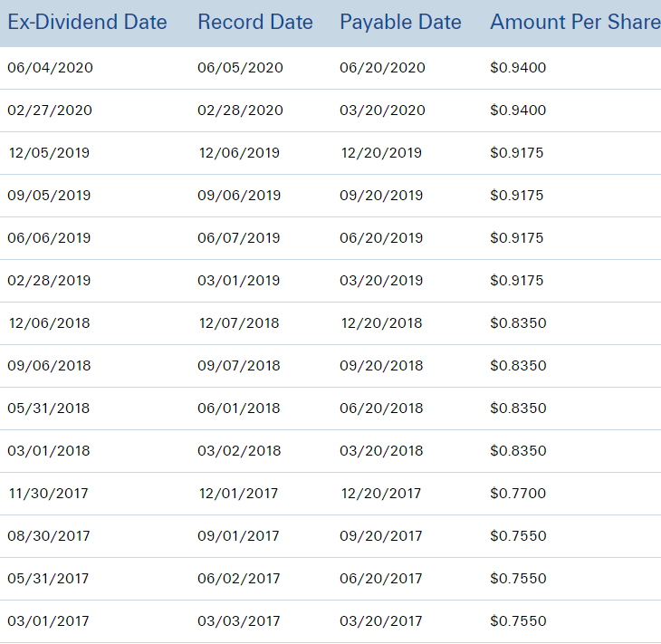Select payable date 09/20/2017
This screenshot has height=644, width=661.
pyautogui.click(x=381, y=536)
